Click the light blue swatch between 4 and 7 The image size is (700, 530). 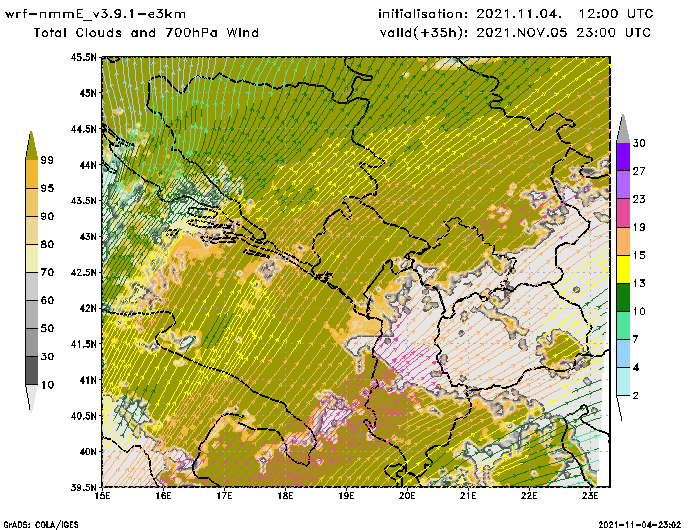(x=623, y=354)
